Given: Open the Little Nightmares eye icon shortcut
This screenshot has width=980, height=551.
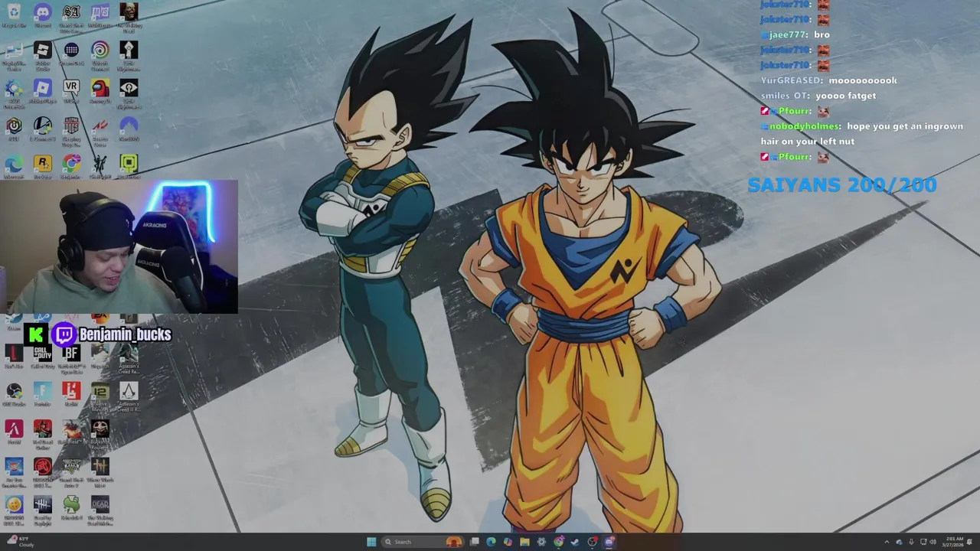Looking at the screenshot, I should click(129, 93).
